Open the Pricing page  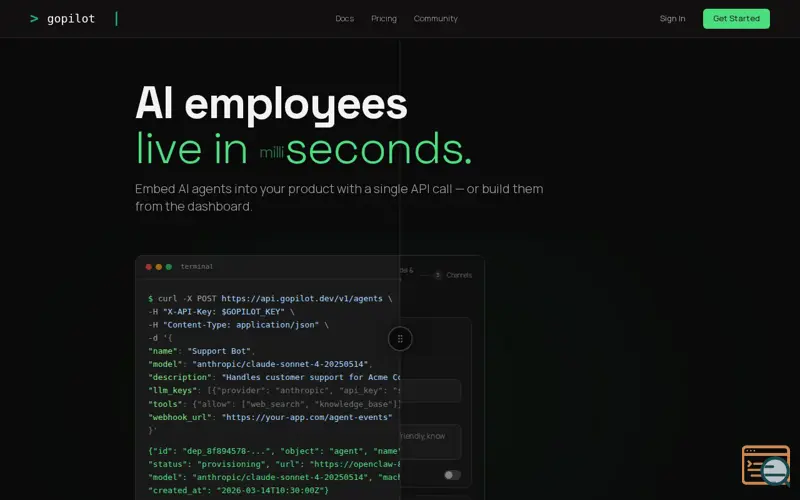[x=384, y=18]
